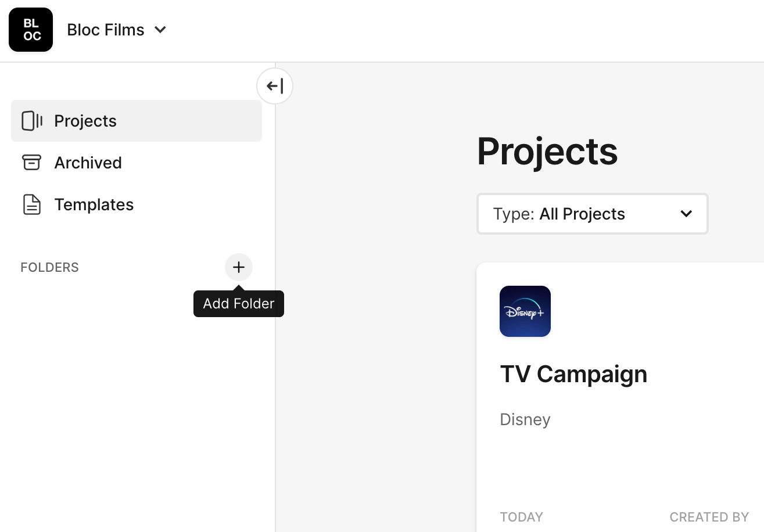Expand the chevron beside Bloc Films
764x532 pixels.
tap(161, 30)
